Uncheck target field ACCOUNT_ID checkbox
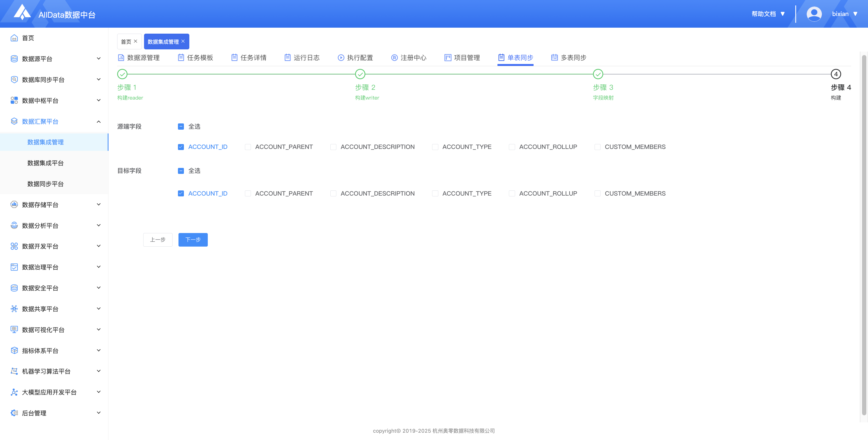The image size is (868, 440). [181, 193]
